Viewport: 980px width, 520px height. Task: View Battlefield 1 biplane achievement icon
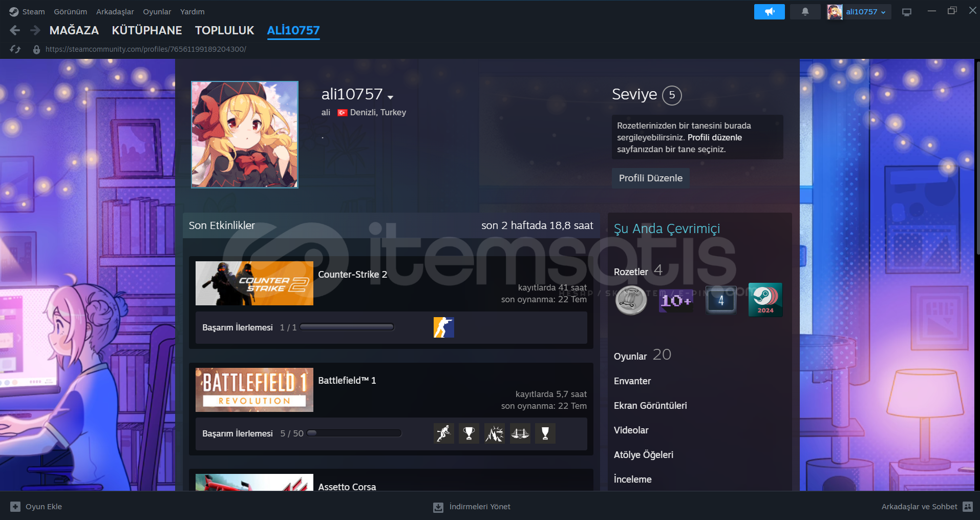(520, 433)
